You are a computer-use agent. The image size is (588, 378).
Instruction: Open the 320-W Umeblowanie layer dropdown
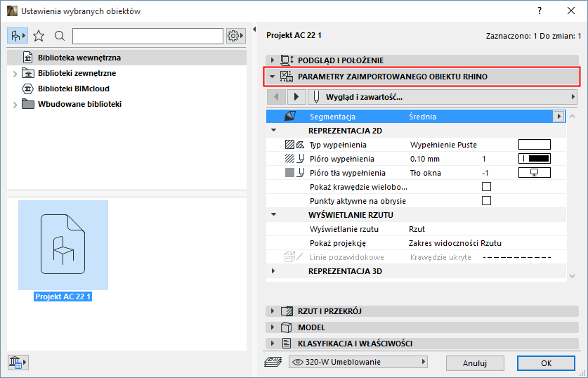pyautogui.click(x=358, y=362)
